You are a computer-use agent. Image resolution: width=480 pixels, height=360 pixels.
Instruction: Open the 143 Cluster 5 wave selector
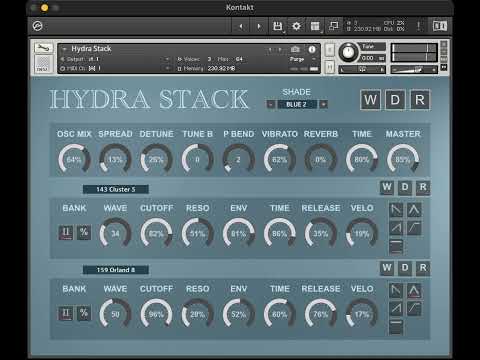(116, 189)
